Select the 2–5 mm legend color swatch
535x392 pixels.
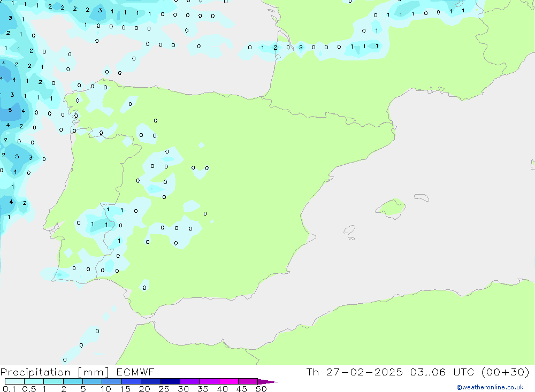click(x=73, y=381)
